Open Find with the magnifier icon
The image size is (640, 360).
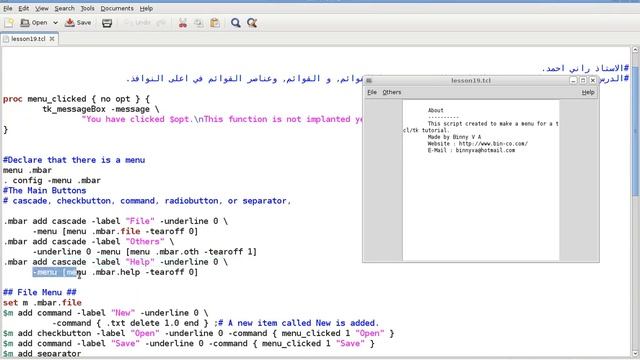click(236, 23)
